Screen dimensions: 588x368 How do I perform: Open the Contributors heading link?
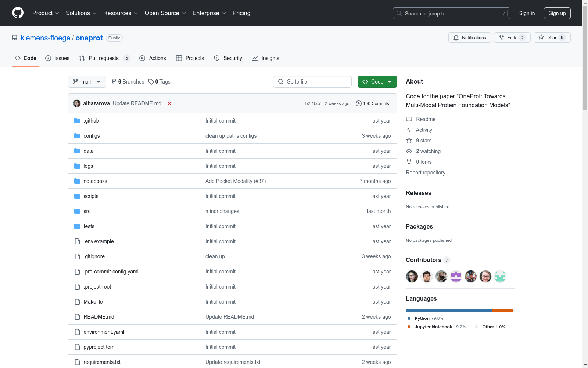click(428, 260)
